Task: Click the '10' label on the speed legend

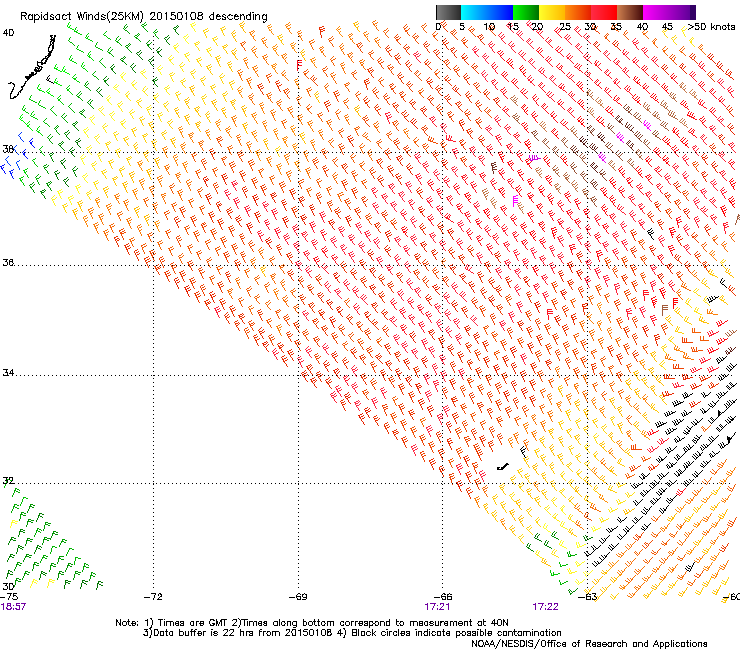Action: coord(489,27)
